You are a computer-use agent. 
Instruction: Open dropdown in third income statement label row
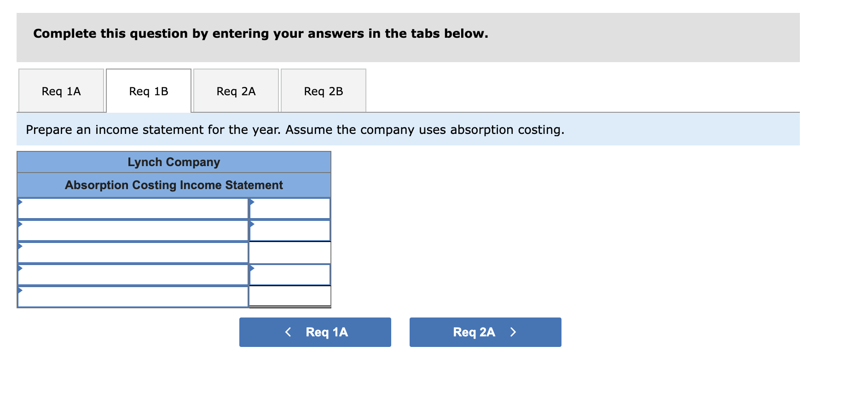point(21,247)
